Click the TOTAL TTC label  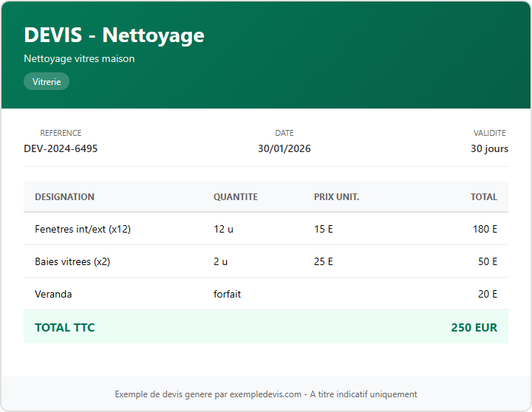point(64,327)
